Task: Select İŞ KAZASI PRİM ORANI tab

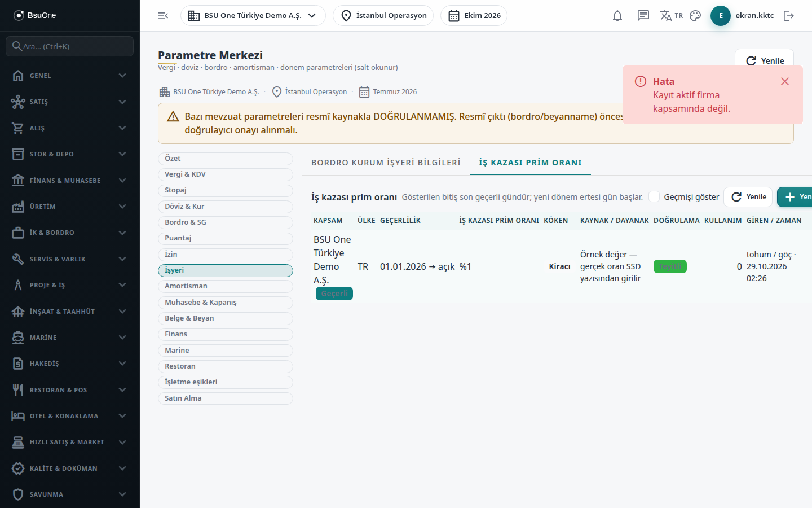Action: pos(530,163)
